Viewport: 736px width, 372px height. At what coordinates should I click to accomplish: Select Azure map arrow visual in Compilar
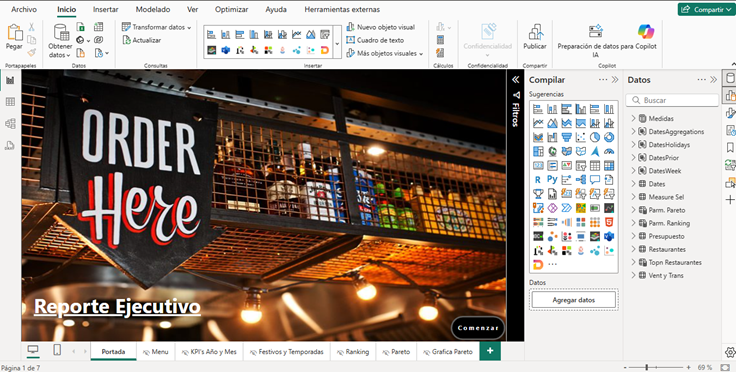595,152
